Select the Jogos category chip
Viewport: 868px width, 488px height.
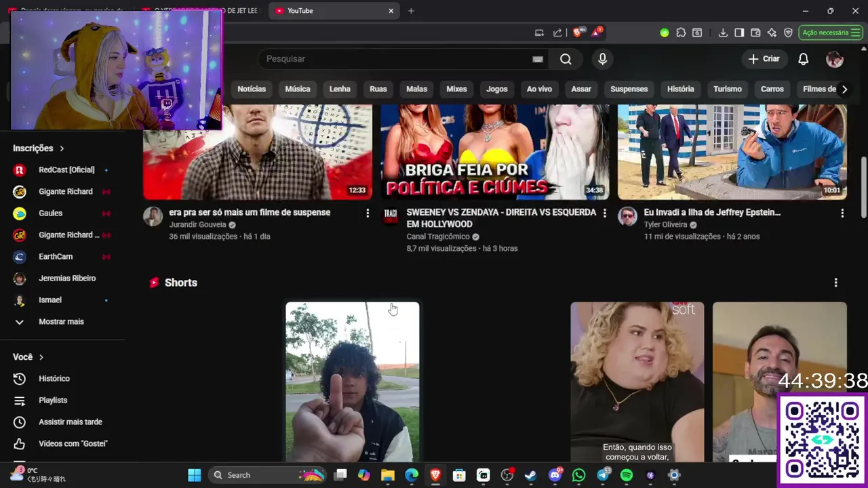point(497,89)
